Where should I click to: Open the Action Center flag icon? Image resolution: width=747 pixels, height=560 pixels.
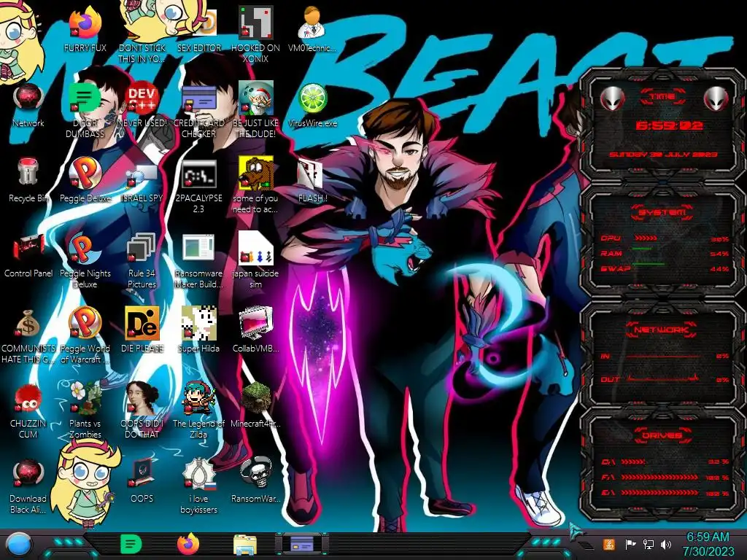(631, 544)
